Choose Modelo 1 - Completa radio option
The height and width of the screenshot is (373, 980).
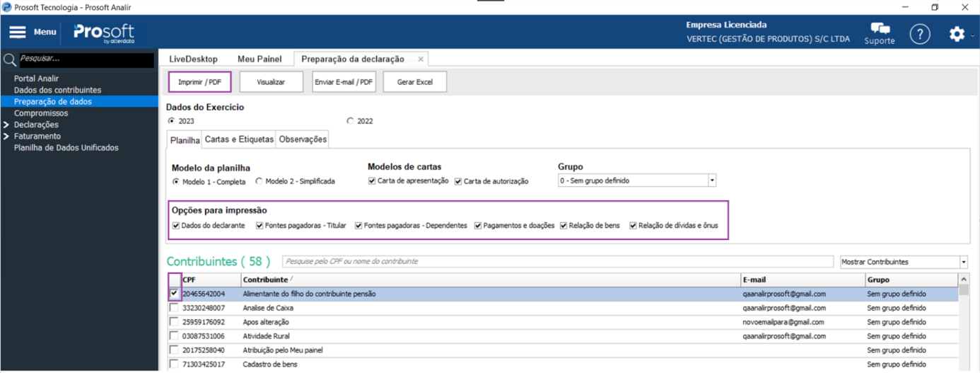[x=177, y=181]
